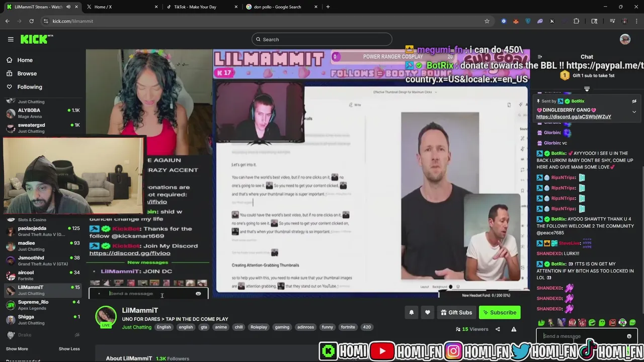
Task: Open the Chrome three-dot menu
Action: pyautogui.click(x=636, y=21)
